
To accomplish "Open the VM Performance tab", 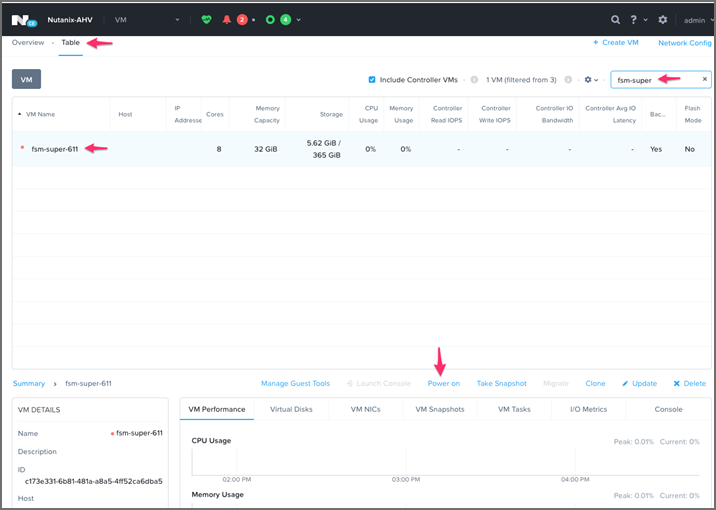I will coord(217,409).
